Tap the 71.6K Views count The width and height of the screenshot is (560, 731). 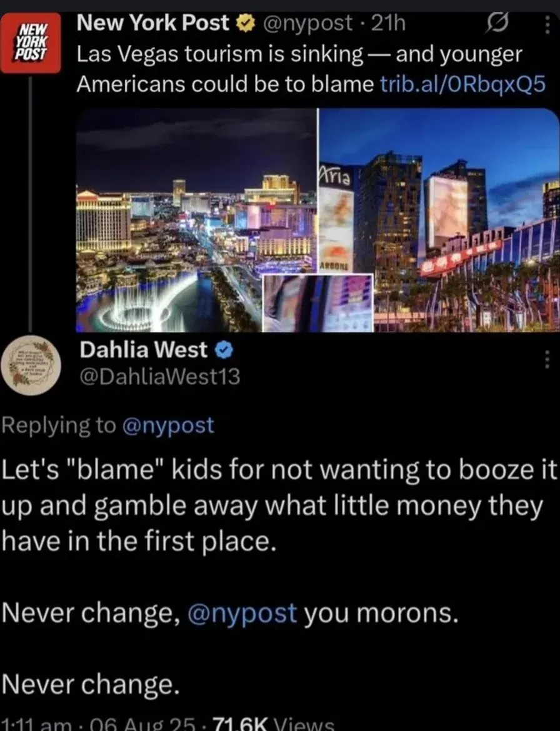coord(273,724)
